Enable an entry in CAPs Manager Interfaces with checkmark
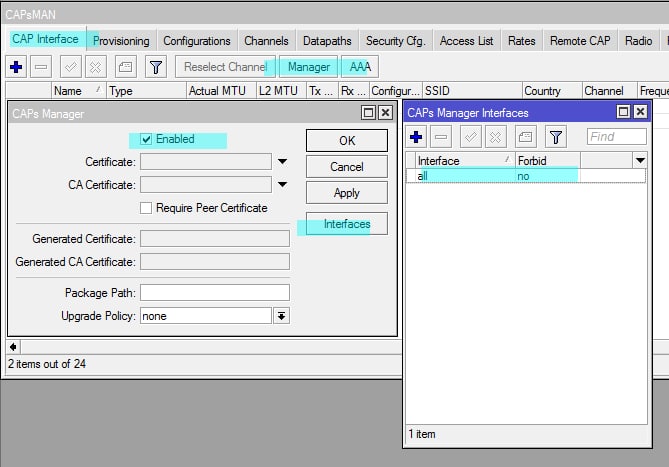Screen dimensions: 669x467 pos(471,137)
